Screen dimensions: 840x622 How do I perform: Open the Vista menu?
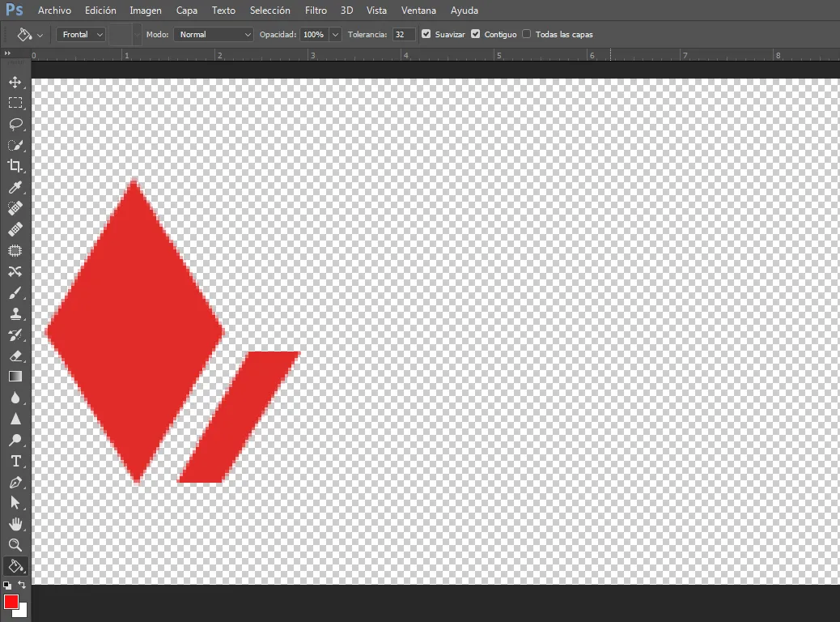[376, 11]
